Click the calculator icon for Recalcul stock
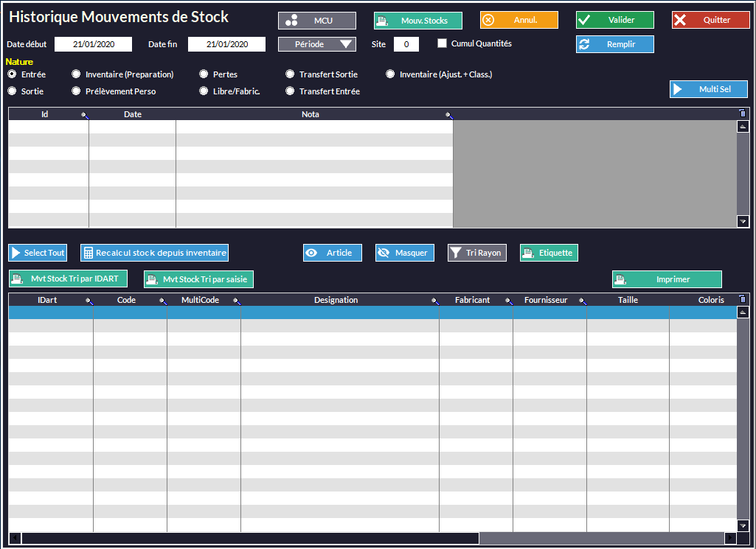 pos(88,253)
